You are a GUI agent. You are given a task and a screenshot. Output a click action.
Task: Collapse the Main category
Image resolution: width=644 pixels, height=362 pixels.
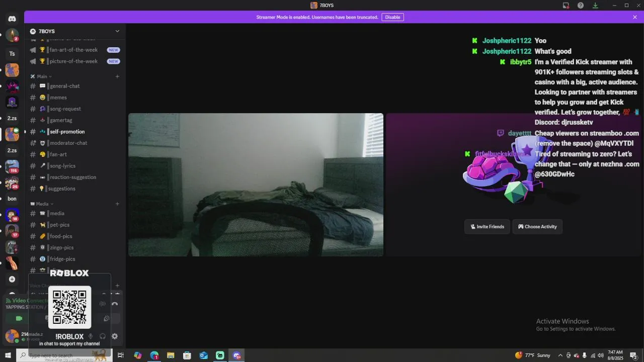(42, 76)
